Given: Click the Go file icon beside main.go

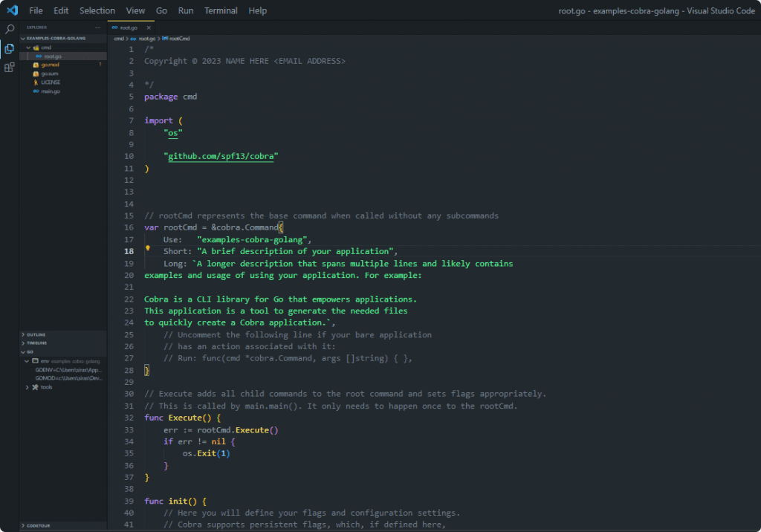Looking at the screenshot, I should click(x=36, y=91).
